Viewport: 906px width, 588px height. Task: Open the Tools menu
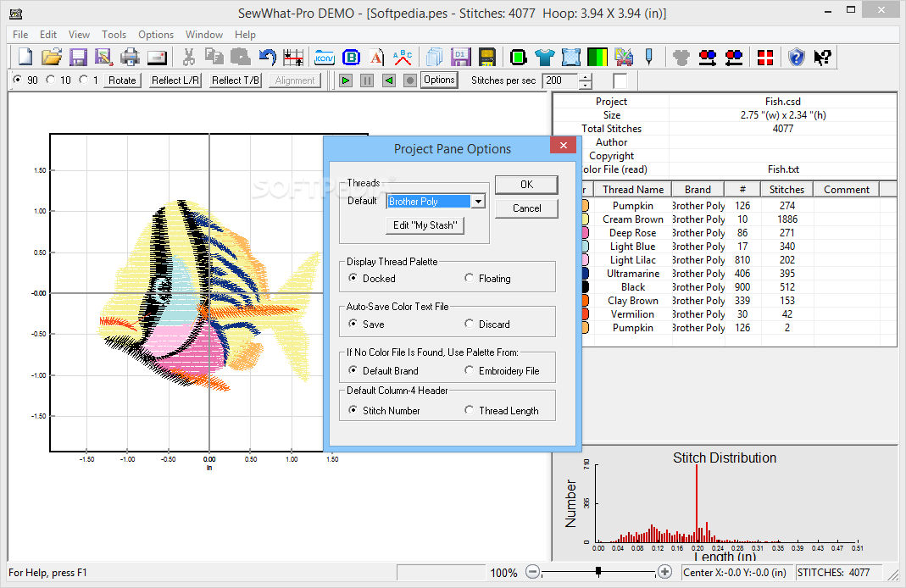coord(114,35)
